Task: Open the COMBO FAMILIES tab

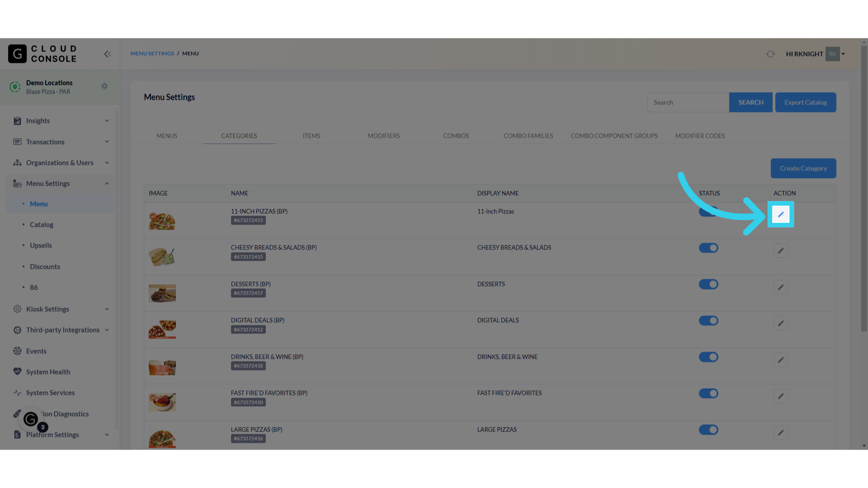Action: pyautogui.click(x=528, y=136)
